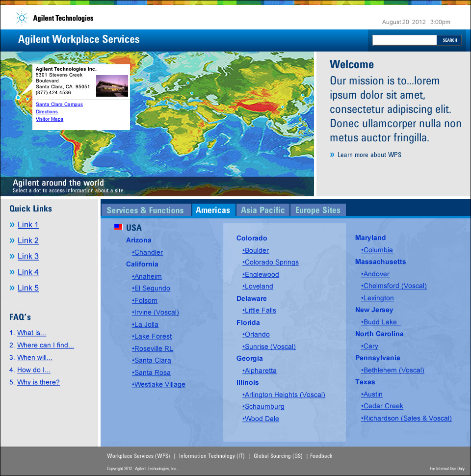
Task: Open FAQ 'When will...'
Action: (x=35, y=358)
